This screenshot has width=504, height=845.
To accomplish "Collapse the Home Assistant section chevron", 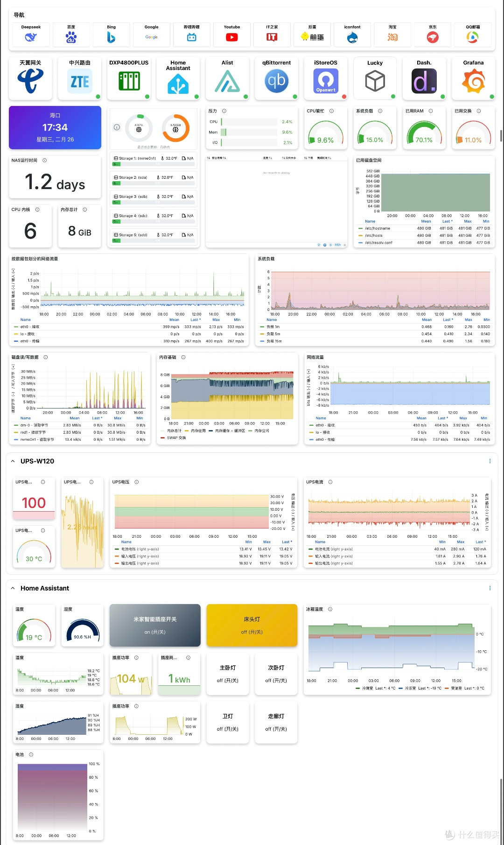I will [13, 588].
